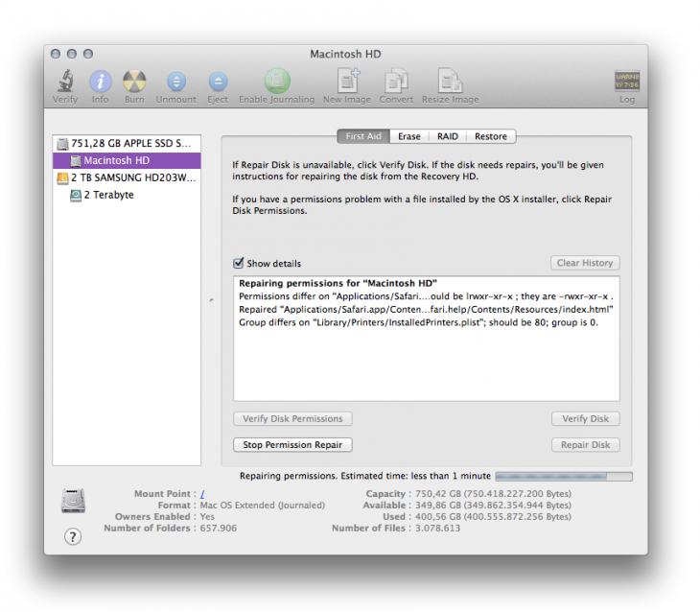Click the Format value Mac OS Extended (Journaled)
Image resolution: width=700 pixels, height=612 pixels.
[263, 506]
